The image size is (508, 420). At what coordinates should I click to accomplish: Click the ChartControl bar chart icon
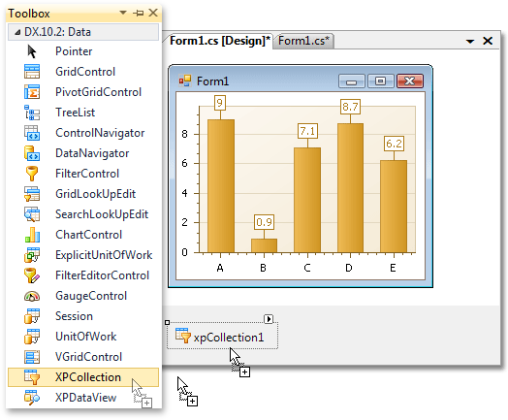[32, 235]
